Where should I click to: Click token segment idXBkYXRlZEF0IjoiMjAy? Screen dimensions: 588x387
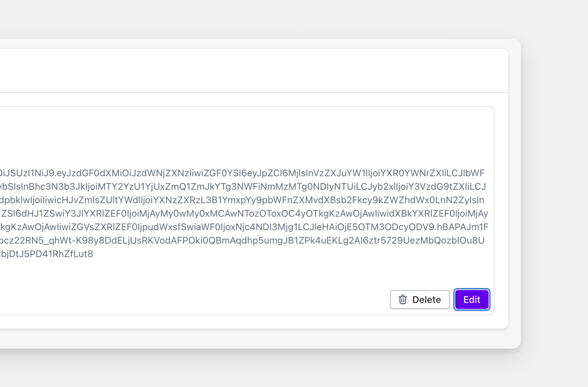pyautogui.click(x=431, y=213)
